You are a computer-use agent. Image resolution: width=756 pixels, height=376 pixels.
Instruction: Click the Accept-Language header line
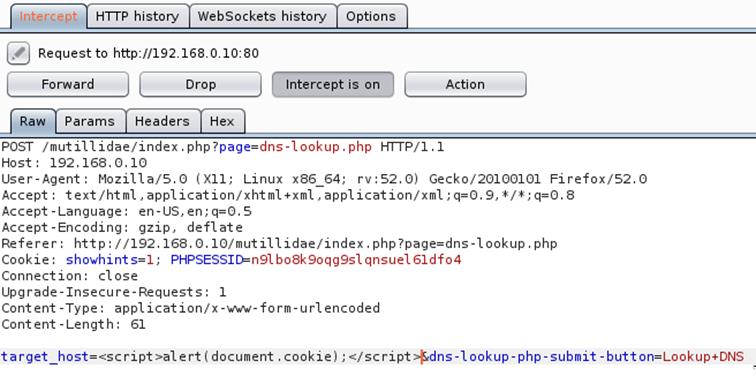click(x=126, y=212)
